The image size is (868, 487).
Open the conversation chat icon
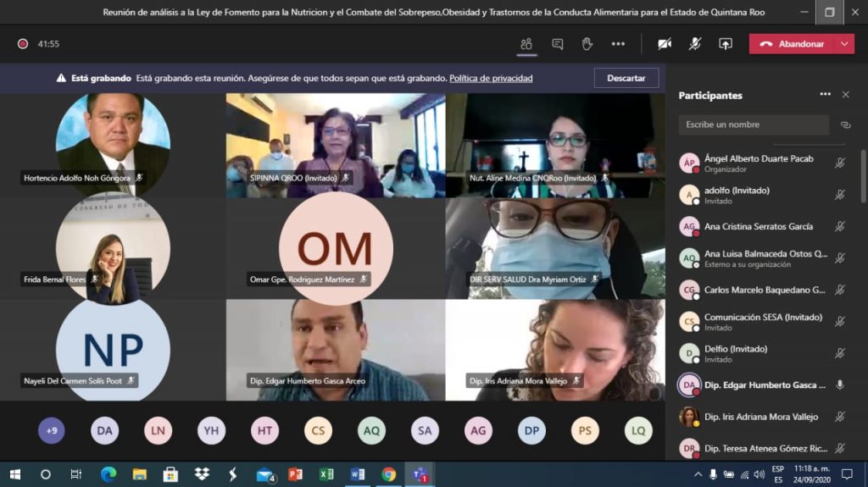coord(557,44)
